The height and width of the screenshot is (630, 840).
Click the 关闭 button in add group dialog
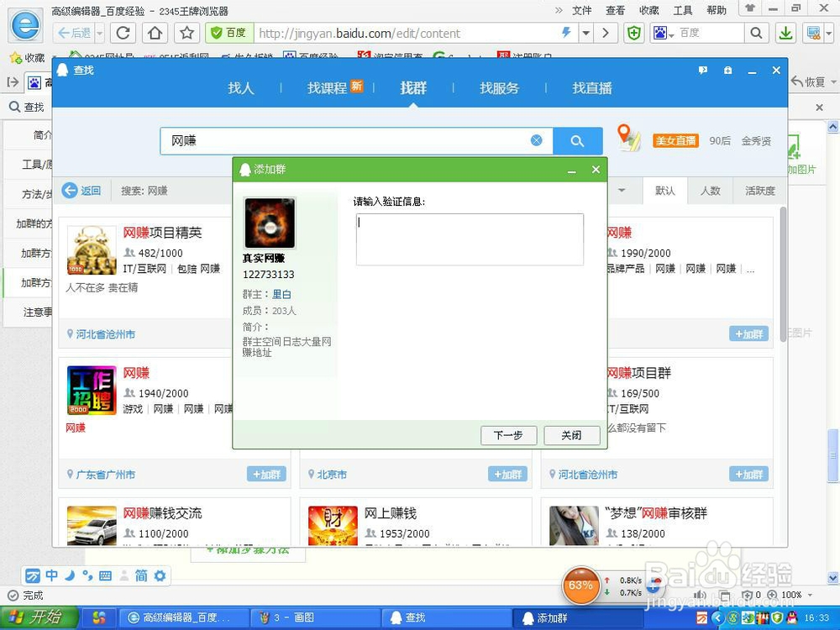pos(571,435)
